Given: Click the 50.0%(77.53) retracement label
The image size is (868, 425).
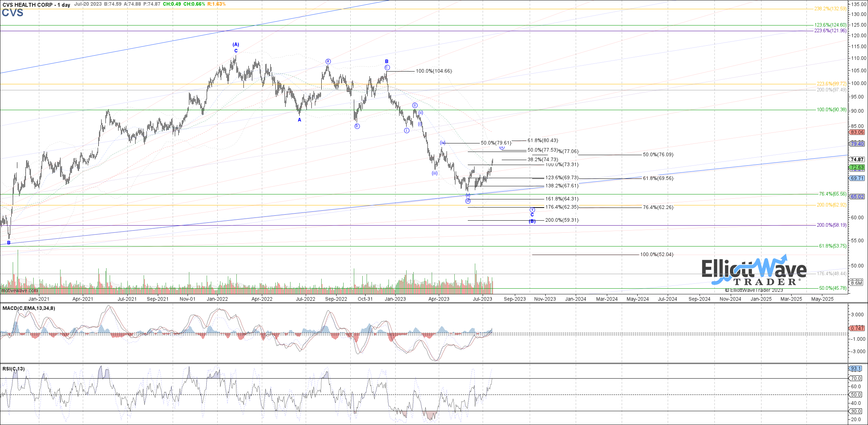Looking at the screenshot, I should [543, 150].
